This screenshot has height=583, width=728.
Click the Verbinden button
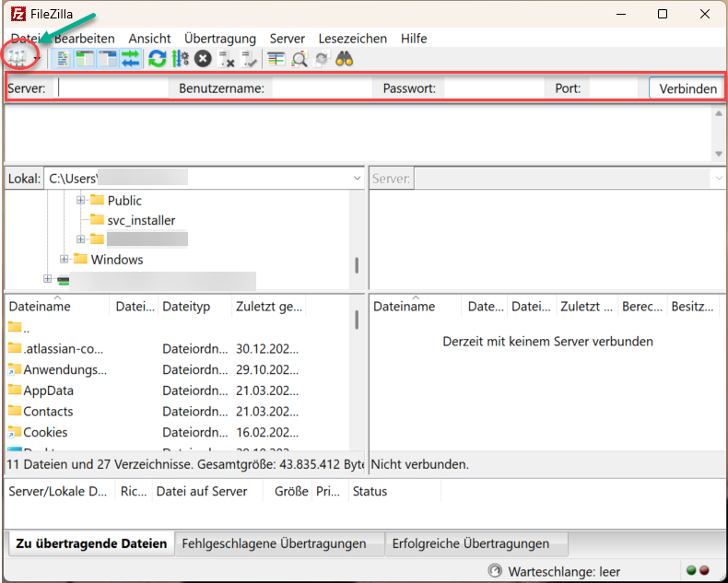point(687,88)
